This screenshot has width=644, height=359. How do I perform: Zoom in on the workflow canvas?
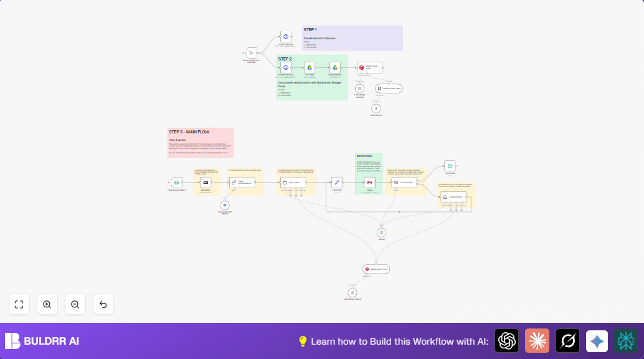pyautogui.click(x=47, y=304)
